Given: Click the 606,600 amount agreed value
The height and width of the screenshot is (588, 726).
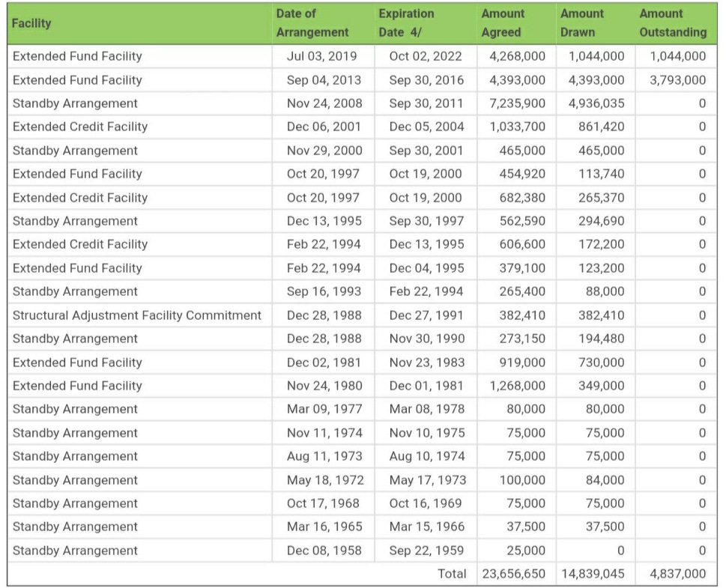Looking at the screenshot, I should (x=521, y=244).
